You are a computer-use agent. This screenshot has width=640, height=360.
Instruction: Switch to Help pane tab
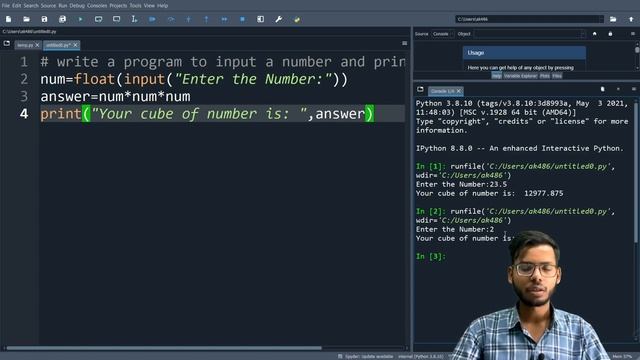tap(496, 76)
